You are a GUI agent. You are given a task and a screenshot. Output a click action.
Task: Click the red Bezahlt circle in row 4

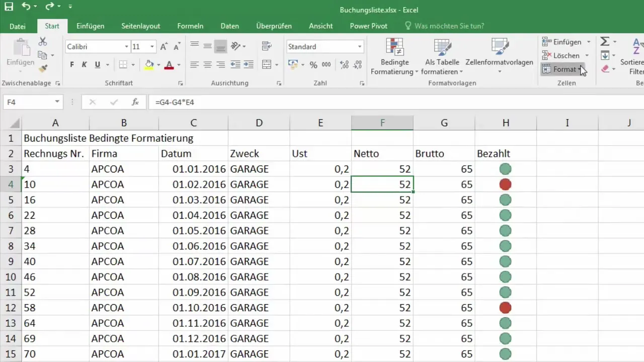pyautogui.click(x=506, y=185)
